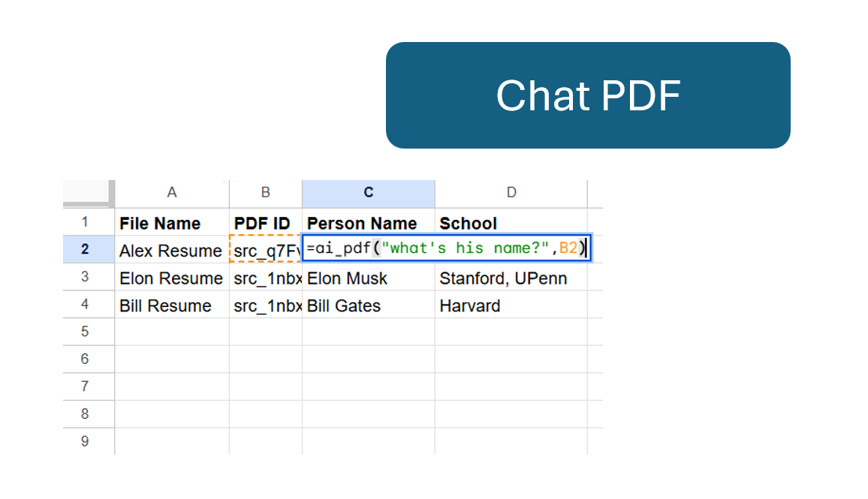Select row 5 header
868x499 pixels.
click(x=85, y=332)
